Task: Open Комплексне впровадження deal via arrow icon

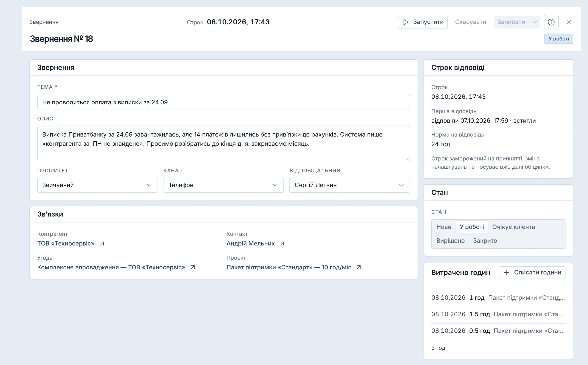Action: tap(193, 267)
